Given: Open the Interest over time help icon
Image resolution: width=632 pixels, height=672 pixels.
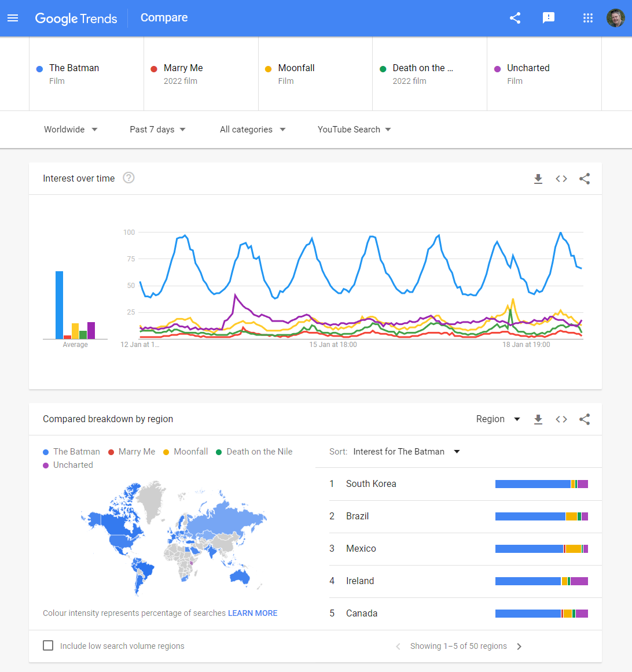Looking at the screenshot, I should [x=128, y=178].
